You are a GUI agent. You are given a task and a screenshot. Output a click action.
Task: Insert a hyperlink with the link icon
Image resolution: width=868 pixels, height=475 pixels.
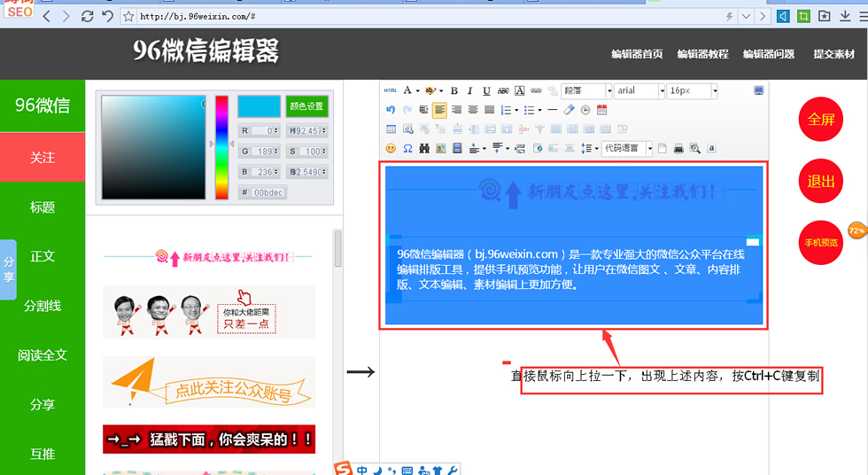click(536, 90)
